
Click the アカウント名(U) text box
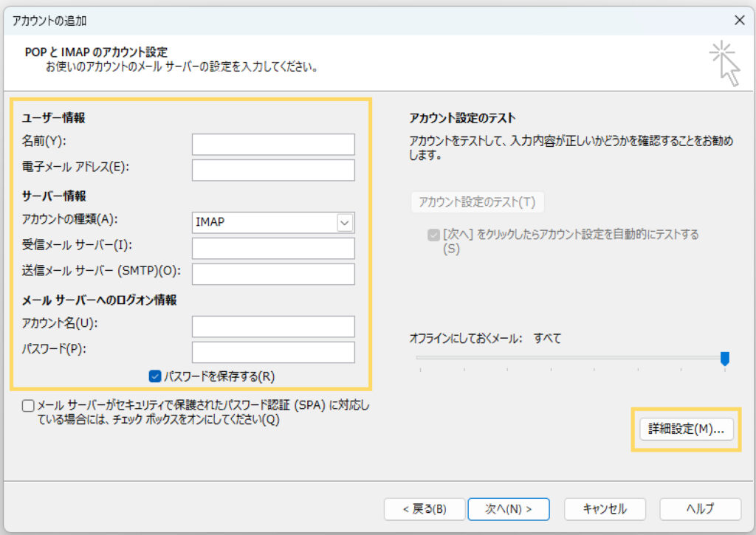click(x=273, y=326)
